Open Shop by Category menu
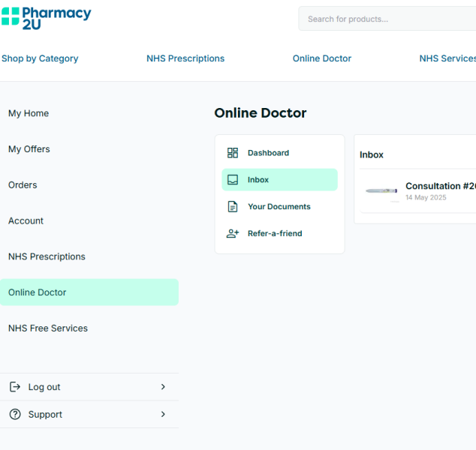Screen dimensions: 476x450 (40, 58)
